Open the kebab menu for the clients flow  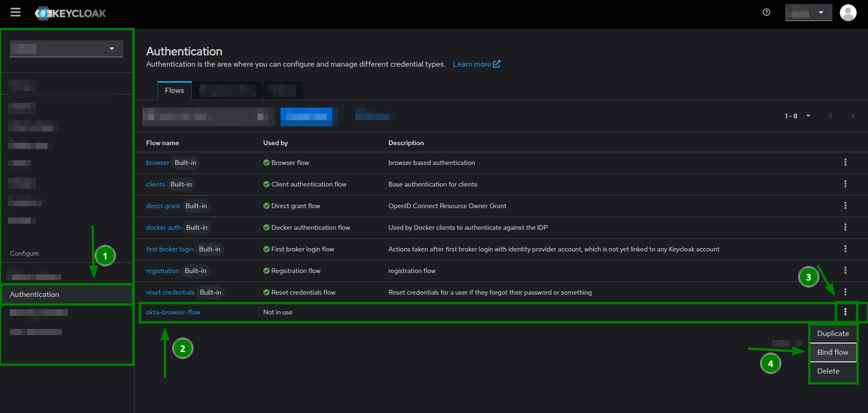point(845,184)
